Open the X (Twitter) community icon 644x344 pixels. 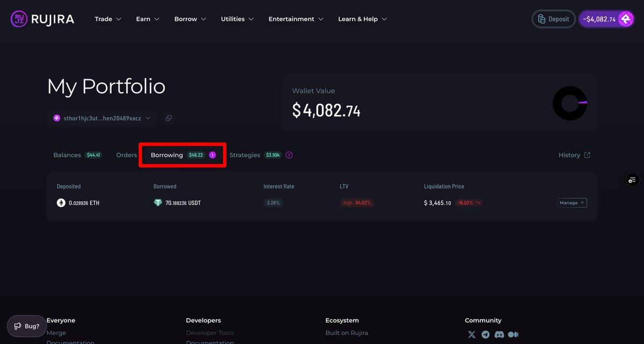[472, 334]
